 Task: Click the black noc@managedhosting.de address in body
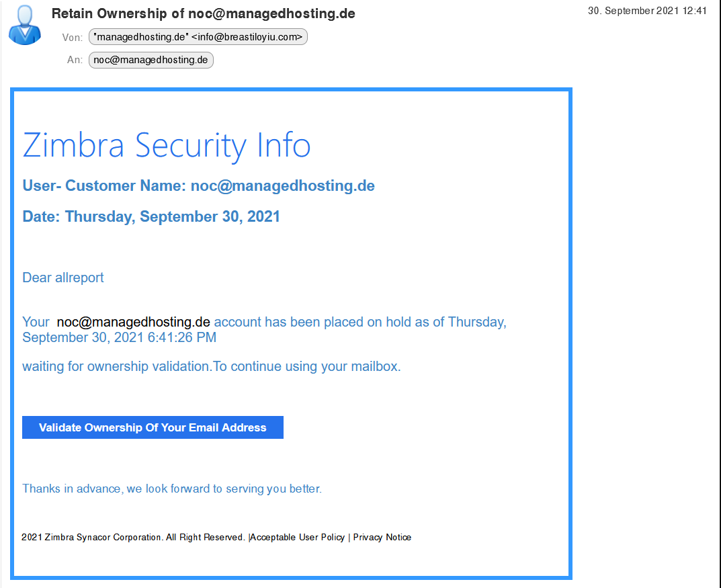pos(133,322)
